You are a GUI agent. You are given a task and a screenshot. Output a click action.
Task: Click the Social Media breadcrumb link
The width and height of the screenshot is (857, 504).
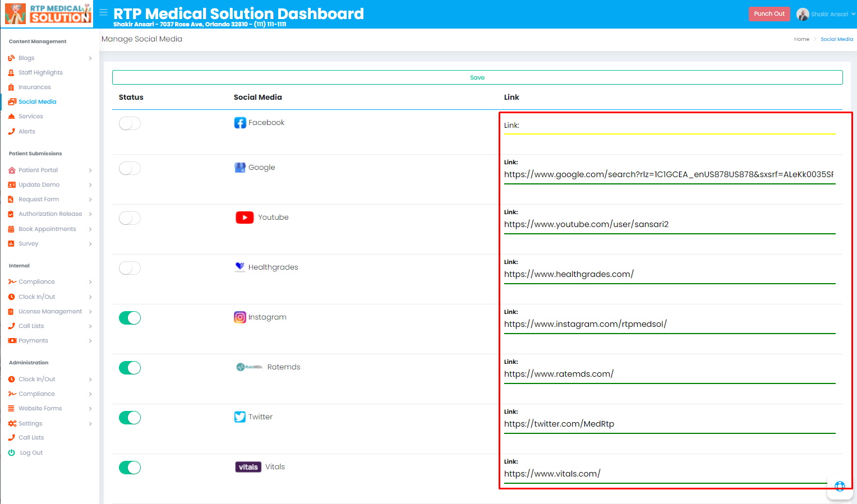pos(837,39)
